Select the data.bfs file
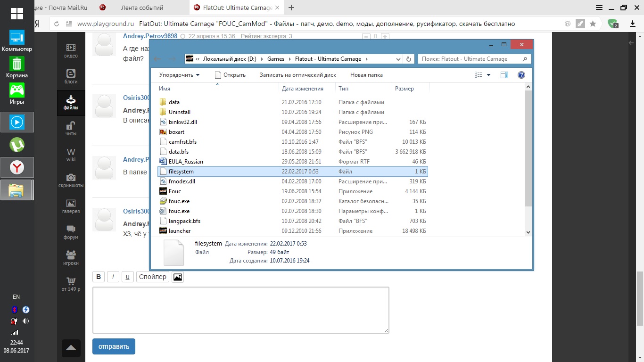Viewport: 644px width, 362px height. click(179, 152)
